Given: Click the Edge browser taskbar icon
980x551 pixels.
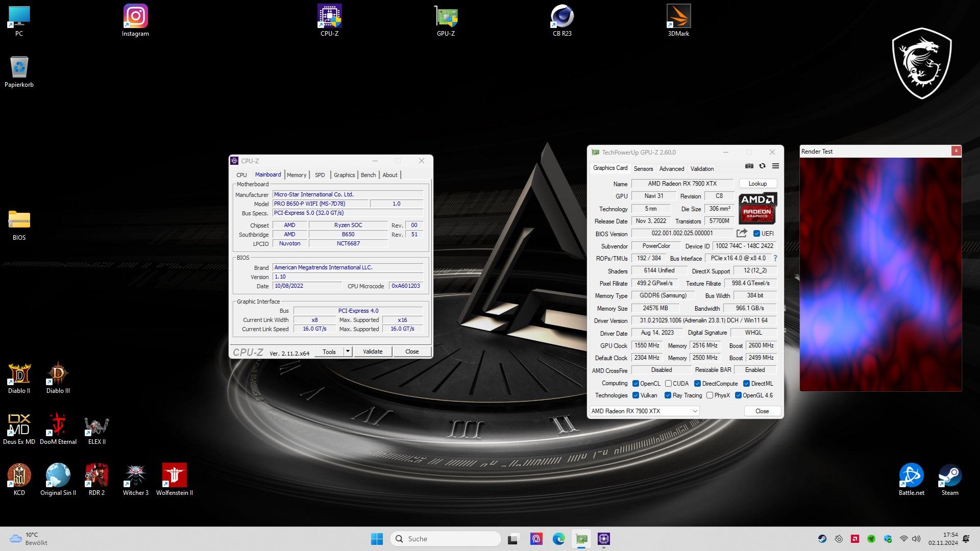Looking at the screenshot, I should pyautogui.click(x=559, y=539).
